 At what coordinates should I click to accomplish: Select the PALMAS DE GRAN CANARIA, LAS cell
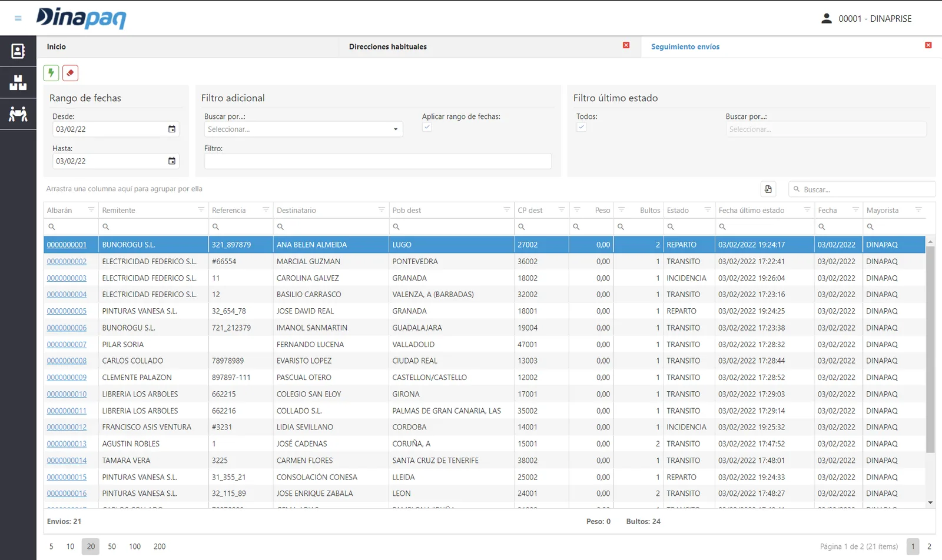(x=452, y=411)
